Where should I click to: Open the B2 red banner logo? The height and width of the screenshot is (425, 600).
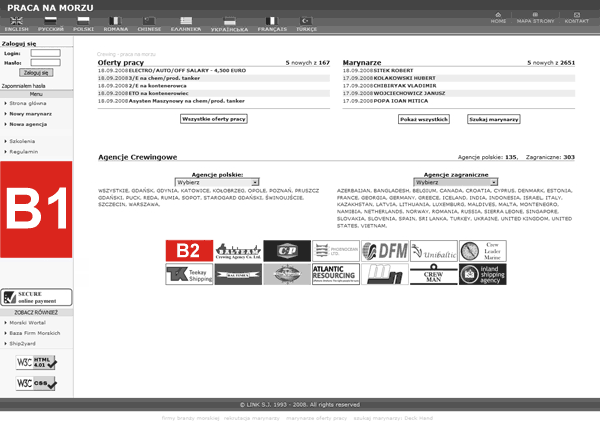(189, 251)
